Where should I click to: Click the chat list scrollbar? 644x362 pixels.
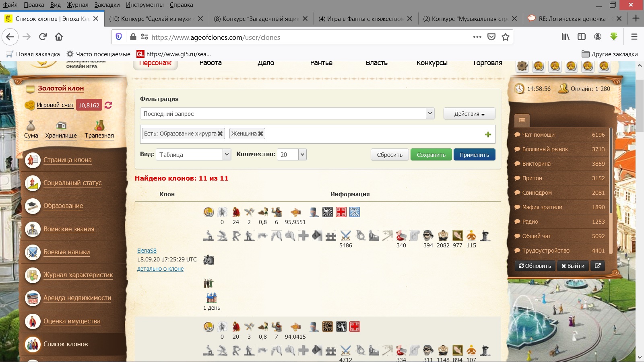click(x=611, y=171)
